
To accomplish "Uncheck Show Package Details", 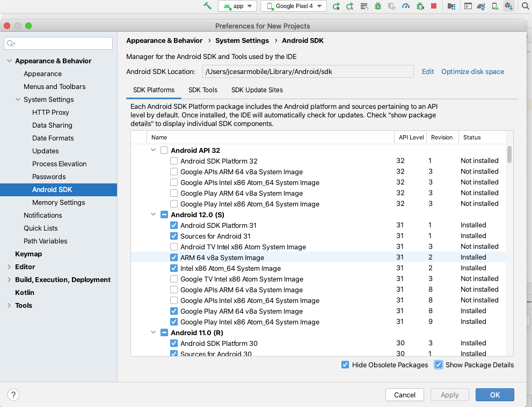I will (x=439, y=365).
